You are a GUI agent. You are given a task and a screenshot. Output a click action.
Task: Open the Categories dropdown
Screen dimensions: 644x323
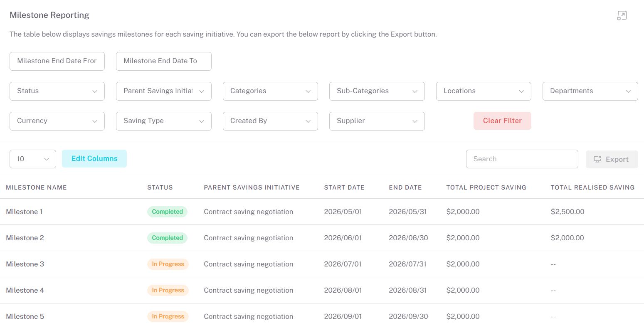click(x=270, y=91)
